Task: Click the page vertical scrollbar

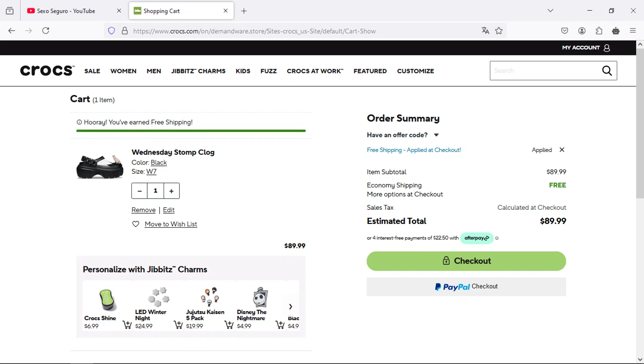Action: click(x=640, y=123)
